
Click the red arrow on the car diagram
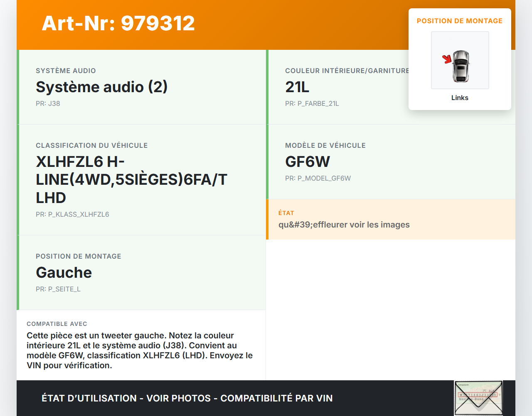448,59
